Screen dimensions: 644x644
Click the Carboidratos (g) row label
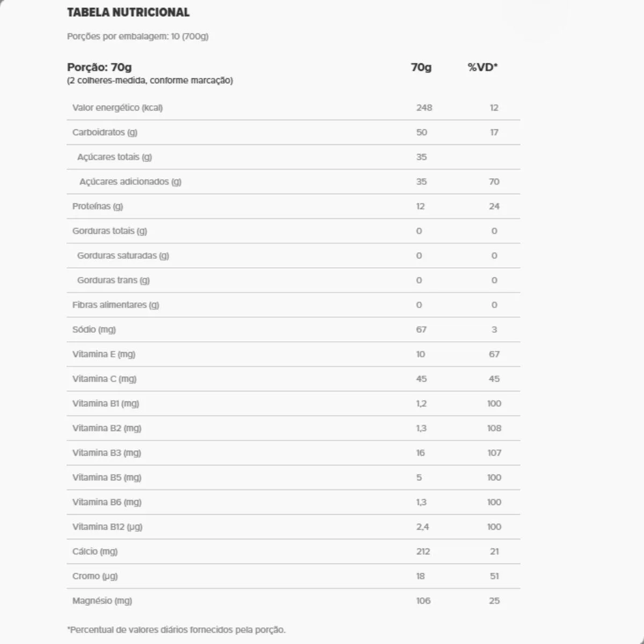105,133
